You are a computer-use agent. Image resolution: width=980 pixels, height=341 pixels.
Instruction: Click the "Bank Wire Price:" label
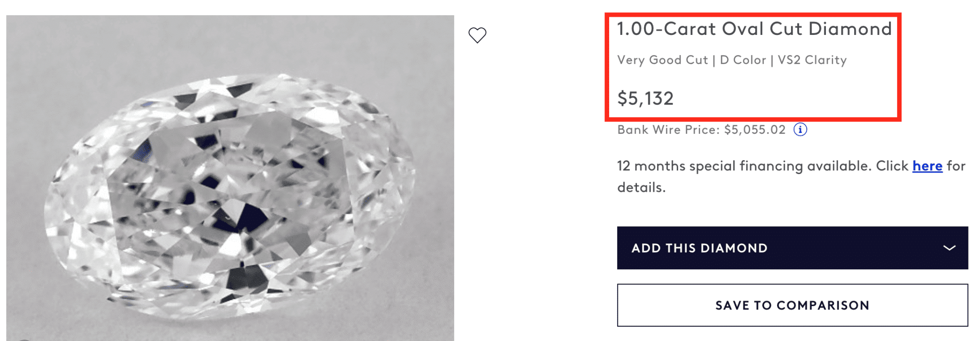tap(668, 130)
